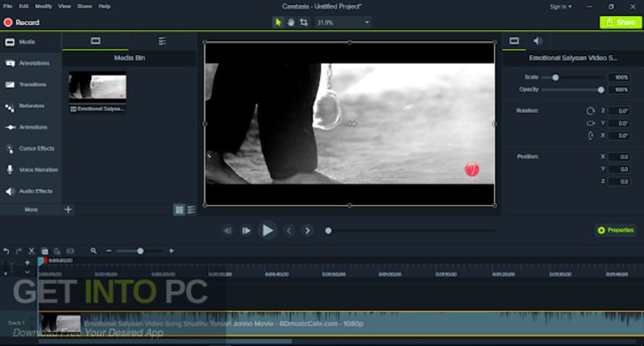Switch to Media Bin tab
The width and height of the screenshot is (644, 346).
[96, 41]
